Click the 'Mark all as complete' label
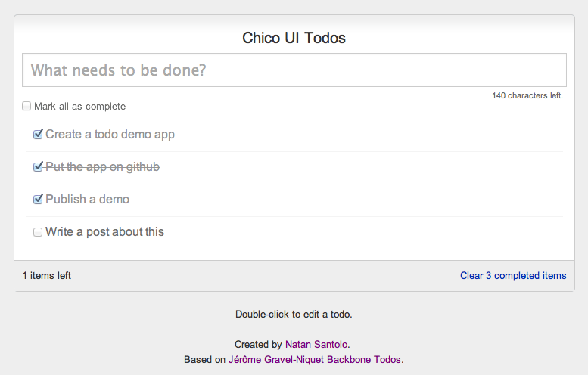 click(80, 107)
